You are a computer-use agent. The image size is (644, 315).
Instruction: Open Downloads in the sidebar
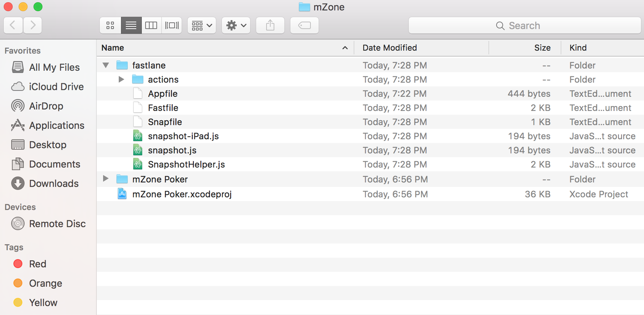(x=54, y=184)
